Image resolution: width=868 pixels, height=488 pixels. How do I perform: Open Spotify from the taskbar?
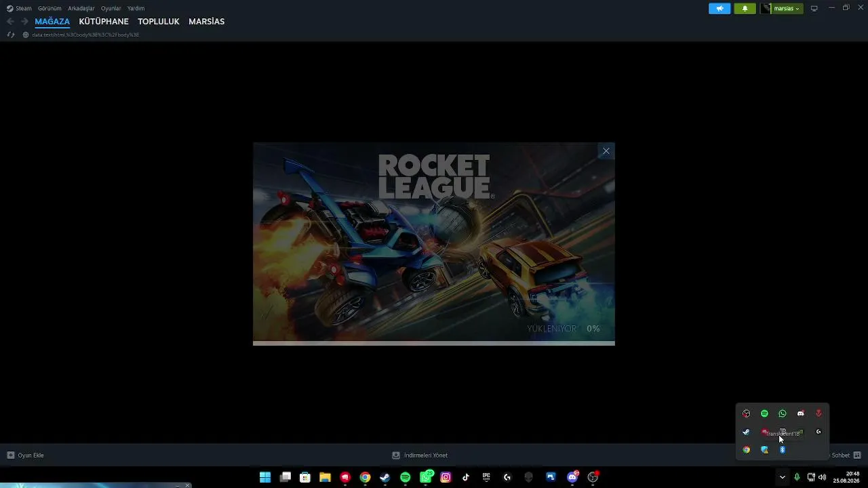tap(405, 477)
